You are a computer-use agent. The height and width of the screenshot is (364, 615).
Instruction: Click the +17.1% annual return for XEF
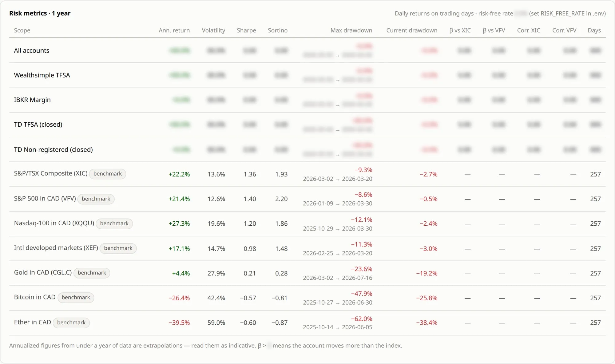click(x=179, y=249)
